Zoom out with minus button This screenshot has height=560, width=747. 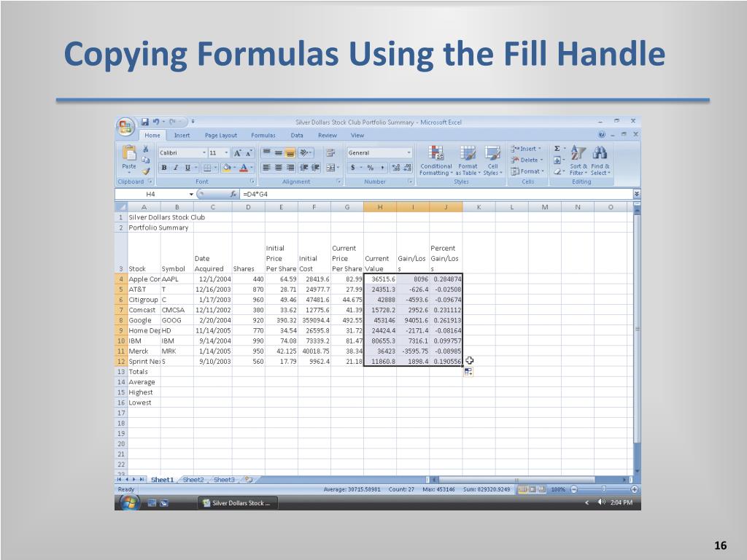tap(573, 489)
